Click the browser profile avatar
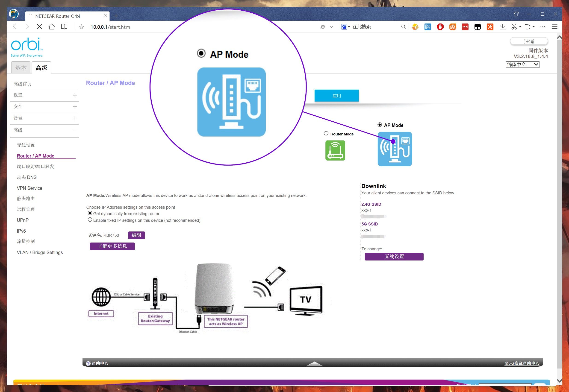The height and width of the screenshot is (392, 569). coord(14,14)
